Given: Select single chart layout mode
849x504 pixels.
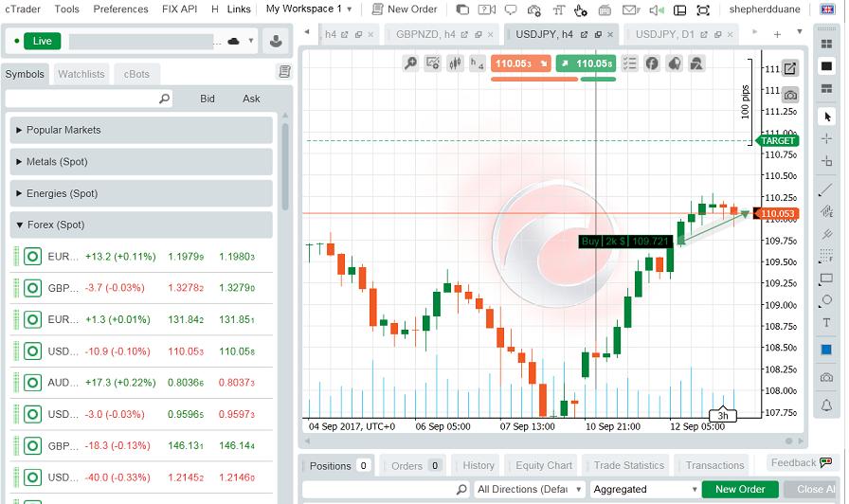Looking at the screenshot, I should point(826,66).
